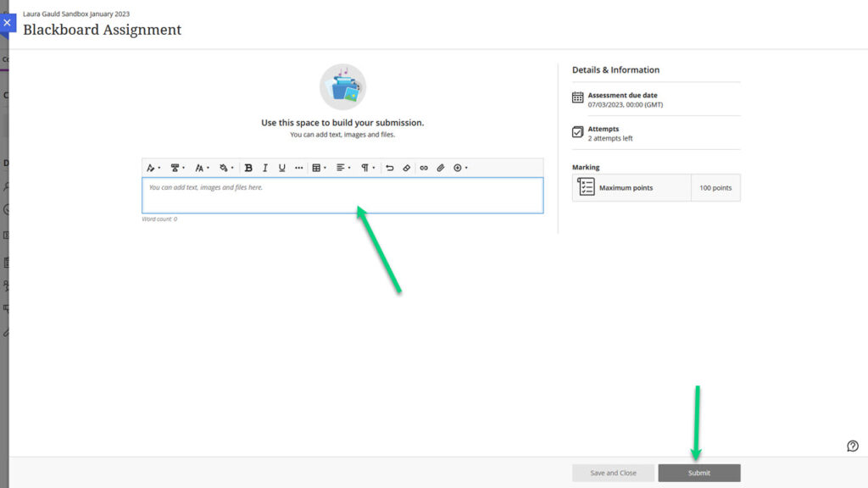Screen dimensions: 868x488
Task: Click the 'Maximum points' label
Action: pos(626,188)
